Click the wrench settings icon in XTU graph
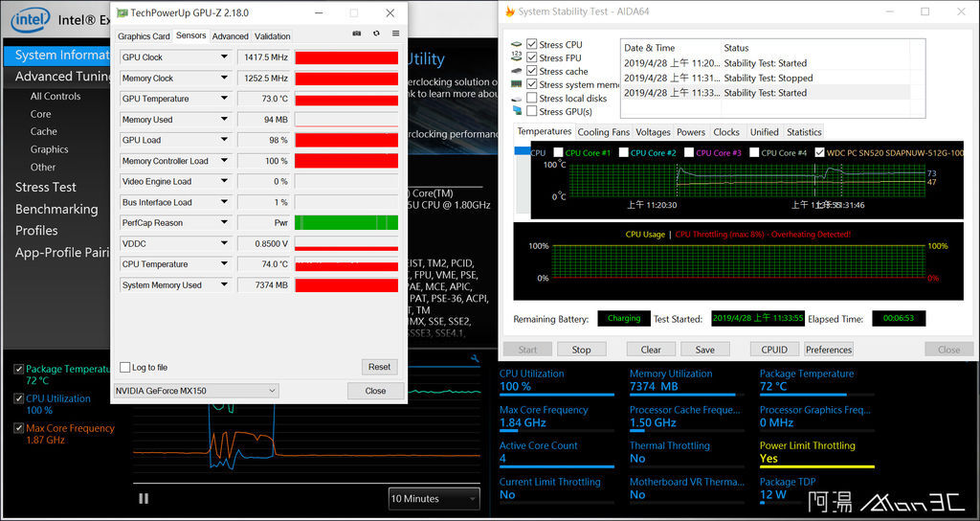Image resolution: width=980 pixels, height=521 pixels. 475,358
